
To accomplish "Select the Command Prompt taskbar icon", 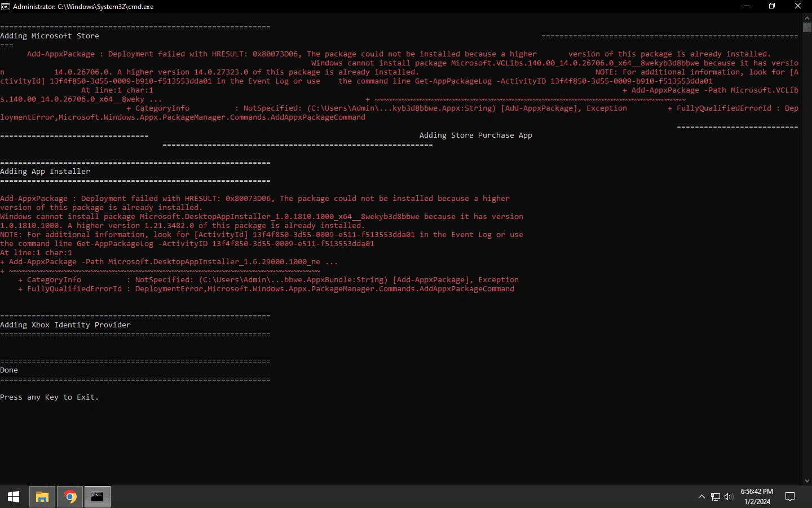I will pos(98,497).
